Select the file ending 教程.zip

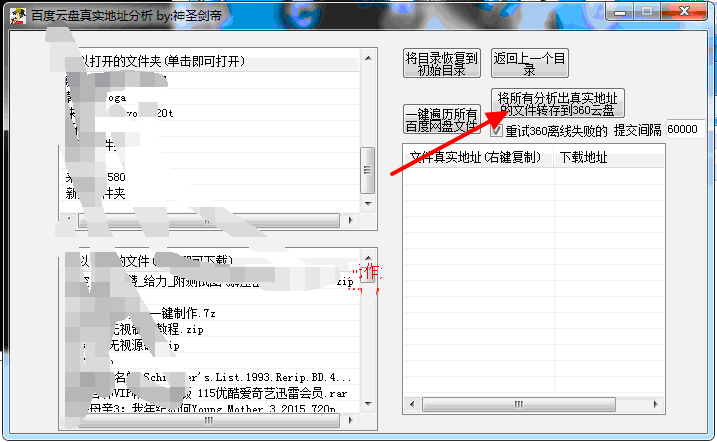[209, 329]
